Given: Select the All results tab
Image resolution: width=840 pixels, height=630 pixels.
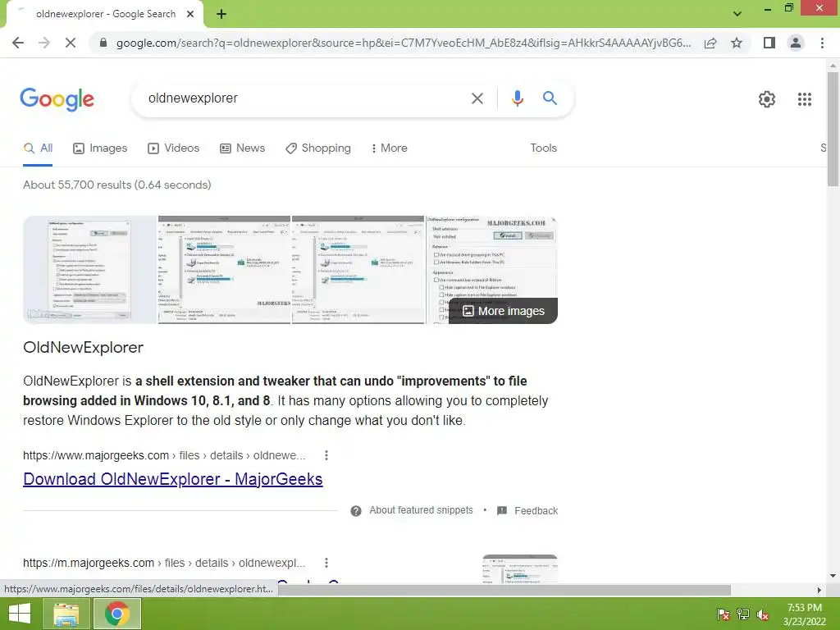Looking at the screenshot, I should click(38, 148).
